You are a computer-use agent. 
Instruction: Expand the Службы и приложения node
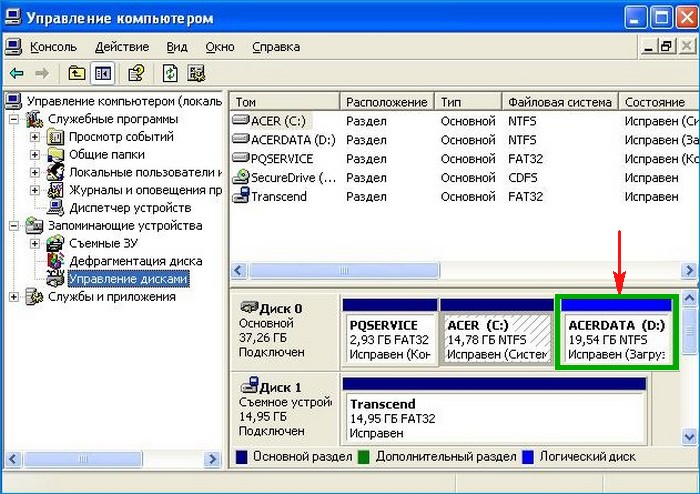[14, 297]
